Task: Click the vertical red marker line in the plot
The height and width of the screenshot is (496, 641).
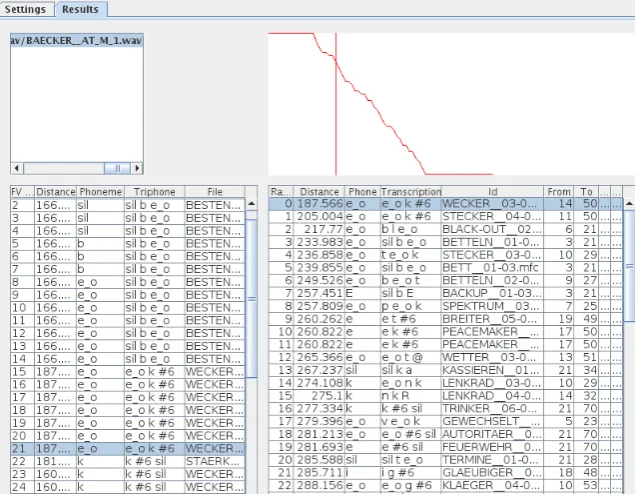Action: pyautogui.click(x=336, y=104)
